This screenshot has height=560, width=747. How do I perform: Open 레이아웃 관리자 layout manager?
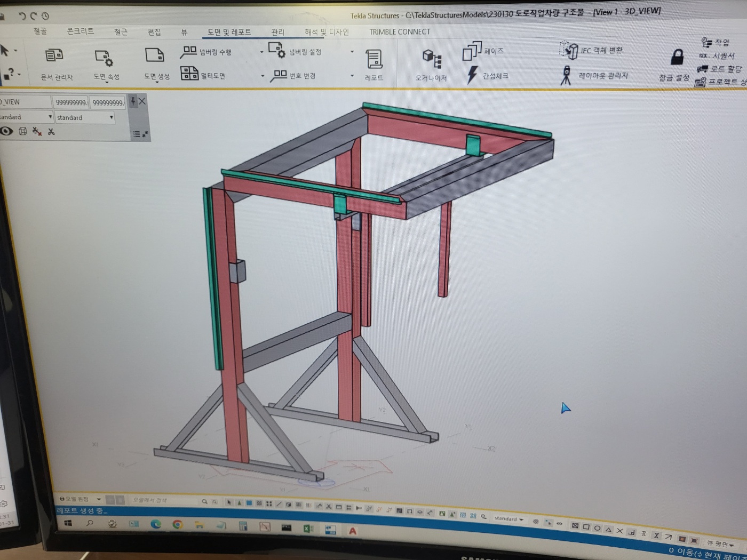(594, 75)
